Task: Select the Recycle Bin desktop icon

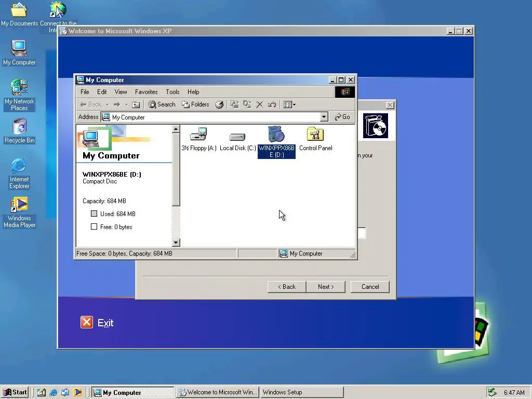Action: (19, 131)
